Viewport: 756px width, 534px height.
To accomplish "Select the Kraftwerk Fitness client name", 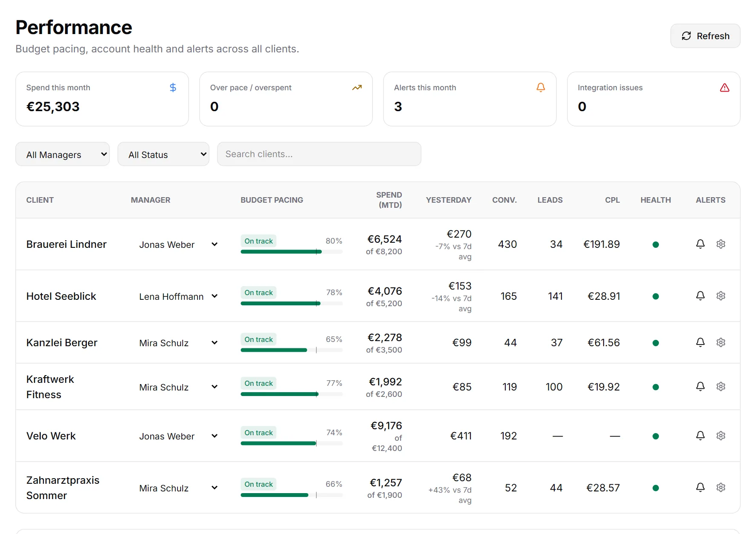I will click(x=50, y=387).
